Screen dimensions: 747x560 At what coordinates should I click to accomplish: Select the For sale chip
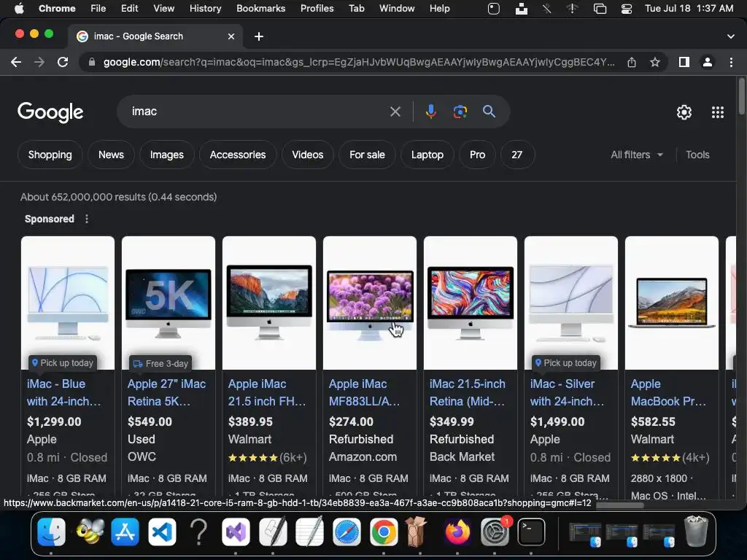pyautogui.click(x=367, y=155)
